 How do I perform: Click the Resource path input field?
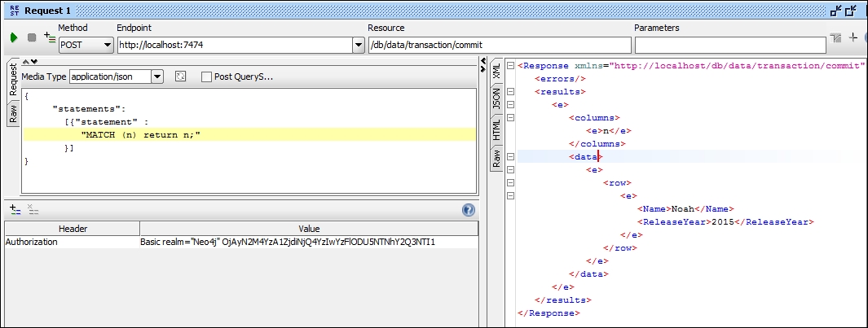tap(497, 45)
